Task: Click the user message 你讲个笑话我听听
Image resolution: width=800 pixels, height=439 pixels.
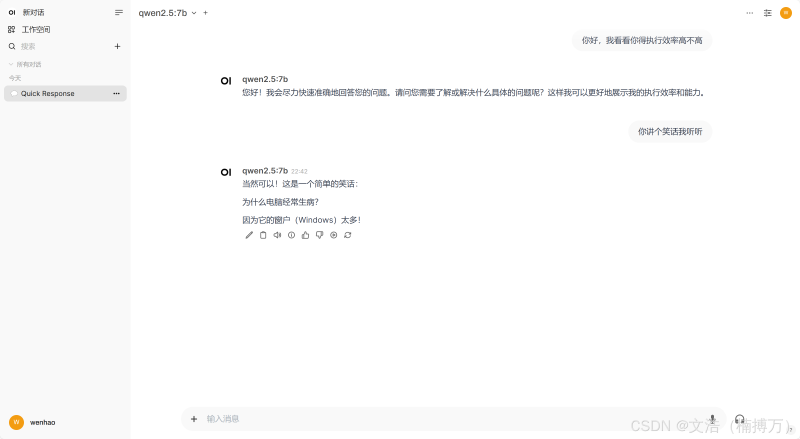Action: [x=670, y=132]
